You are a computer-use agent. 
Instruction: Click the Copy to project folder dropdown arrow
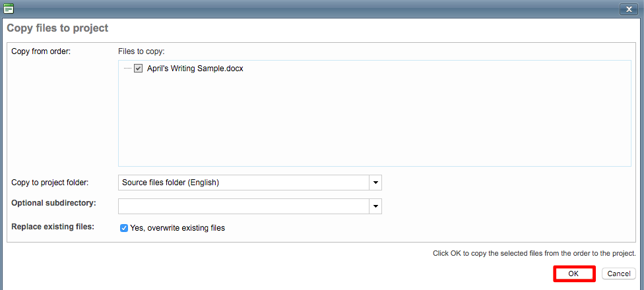click(375, 183)
